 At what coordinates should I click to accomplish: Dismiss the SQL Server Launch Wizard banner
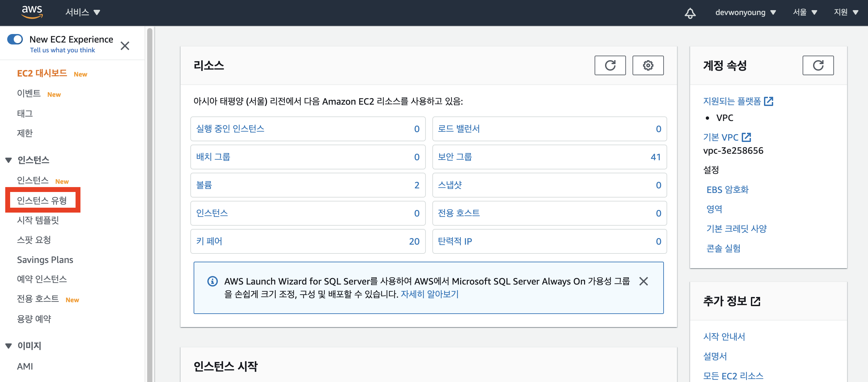click(643, 281)
